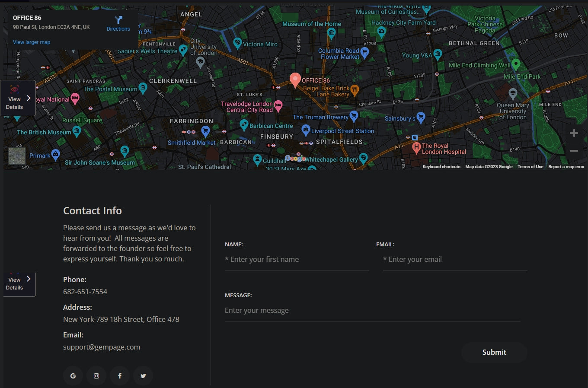This screenshot has width=588, height=388.
Task: Select the Young V&A marker icon
Action: pos(438,54)
